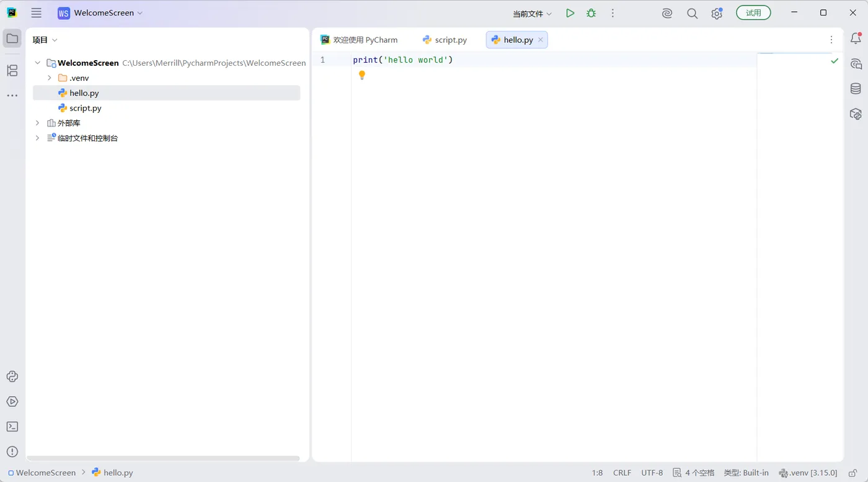Select hello.py in project tree
868x482 pixels.
167,93
